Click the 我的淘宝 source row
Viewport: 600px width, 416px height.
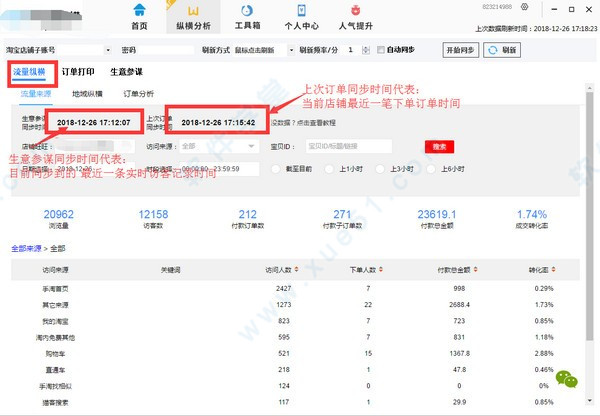tap(295, 321)
